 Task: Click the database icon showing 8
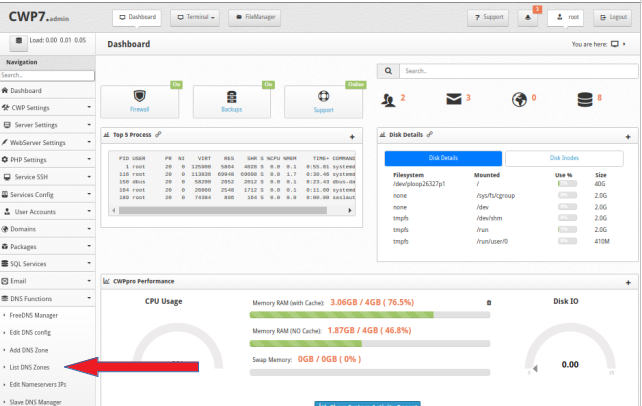click(x=585, y=99)
